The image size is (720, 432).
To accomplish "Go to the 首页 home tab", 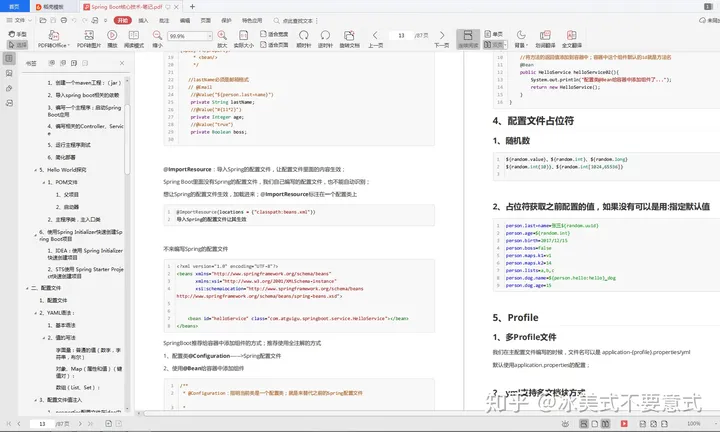I will [x=14, y=7].
